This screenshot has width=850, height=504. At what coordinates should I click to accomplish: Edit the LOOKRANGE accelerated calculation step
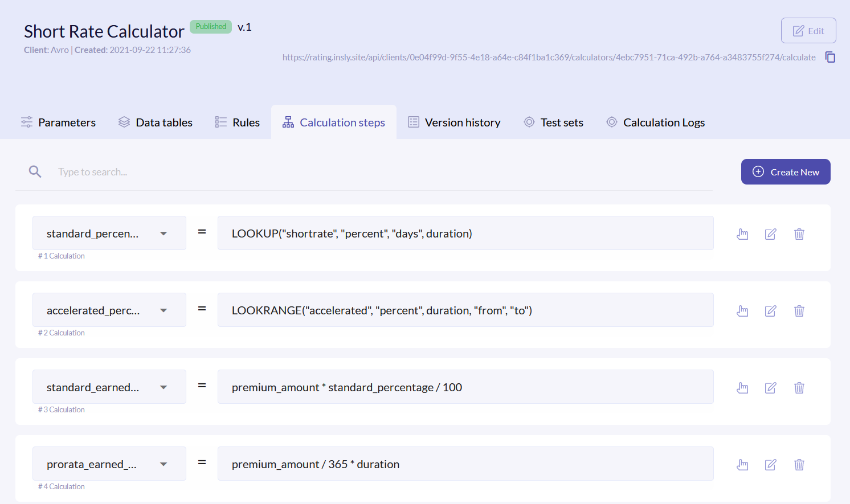click(770, 311)
